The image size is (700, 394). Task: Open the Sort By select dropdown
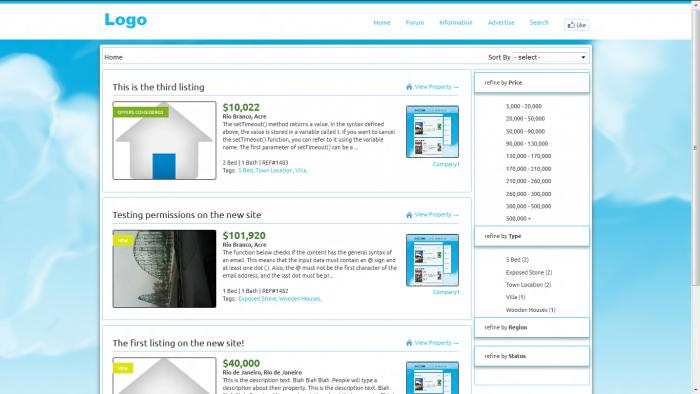pyautogui.click(x=550, y=57)
